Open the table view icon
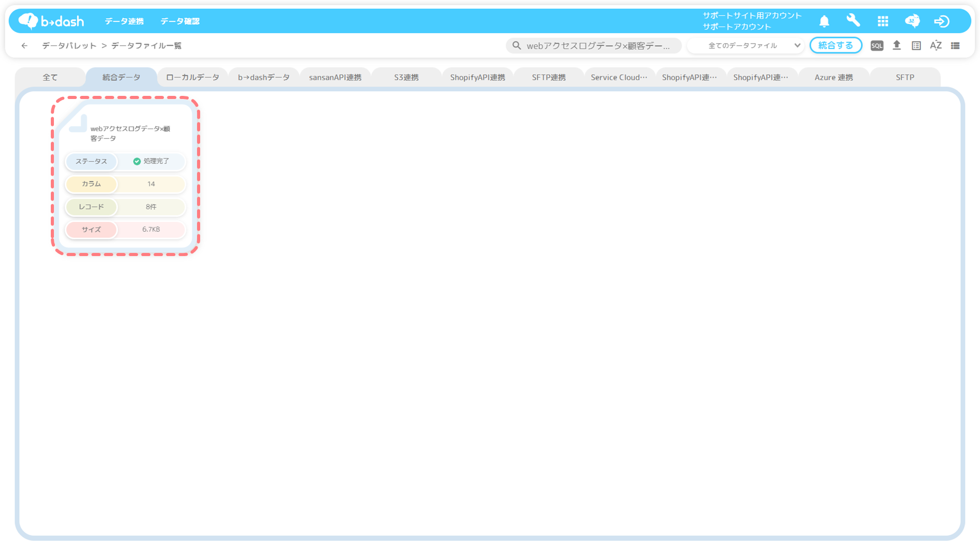This screenshot has width=980, height=551. click(916, 46)
